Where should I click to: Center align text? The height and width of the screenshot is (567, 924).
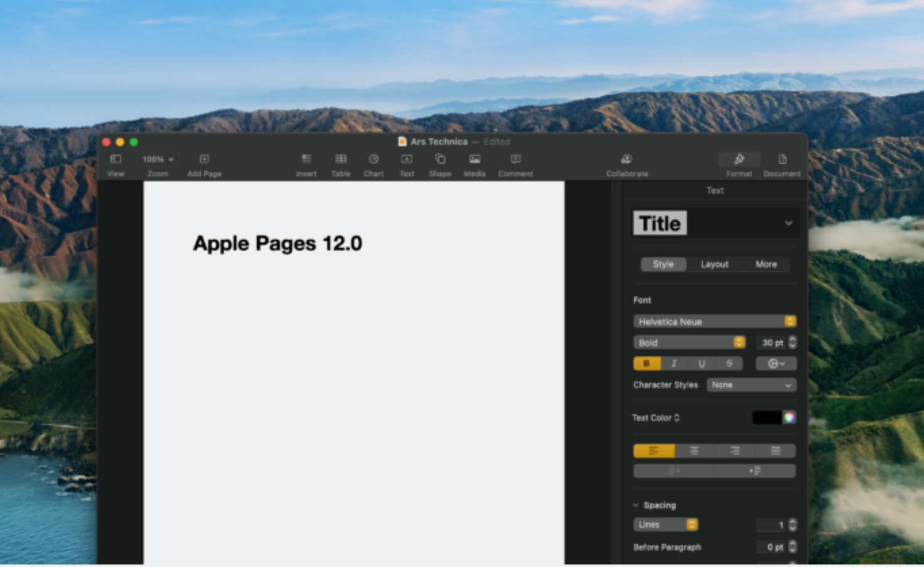[x=695, y=451]
